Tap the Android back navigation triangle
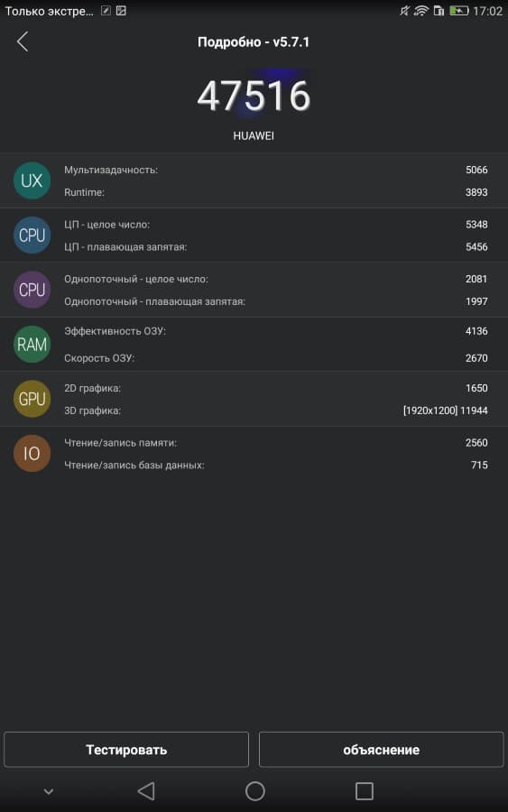Image resolution: width=508 pixels, height=812 pixels. click(146, 790)
